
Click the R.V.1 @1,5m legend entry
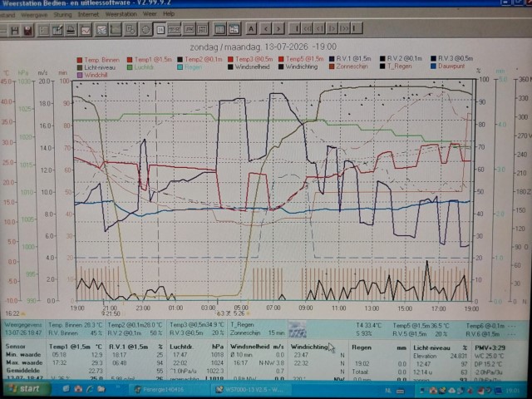[x=350, y=59]
